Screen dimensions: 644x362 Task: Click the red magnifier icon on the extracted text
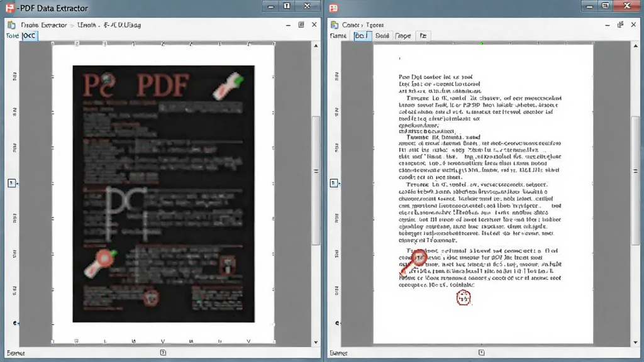[x=414, y=262]
